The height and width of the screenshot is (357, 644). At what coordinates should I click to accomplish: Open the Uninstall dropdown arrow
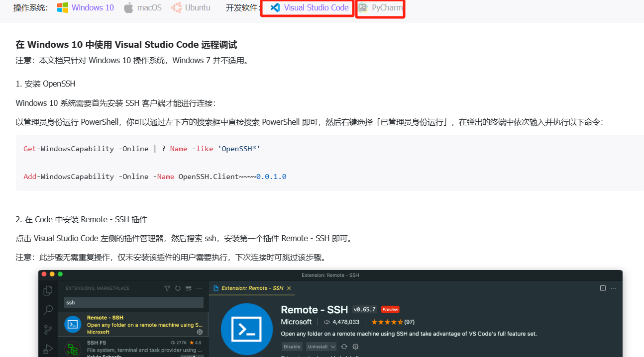click(x=332, y=347)
